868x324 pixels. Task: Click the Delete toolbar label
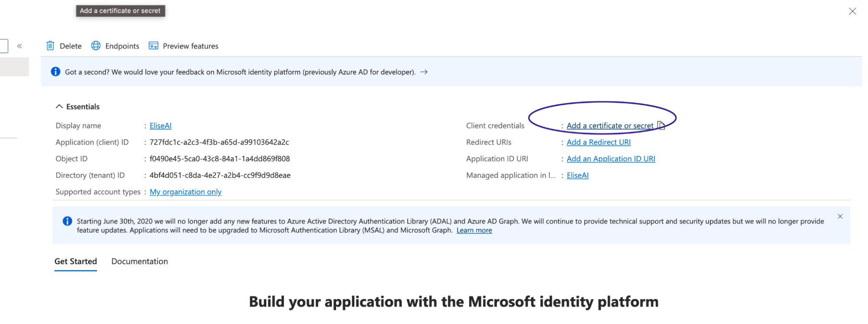point(71,46)
